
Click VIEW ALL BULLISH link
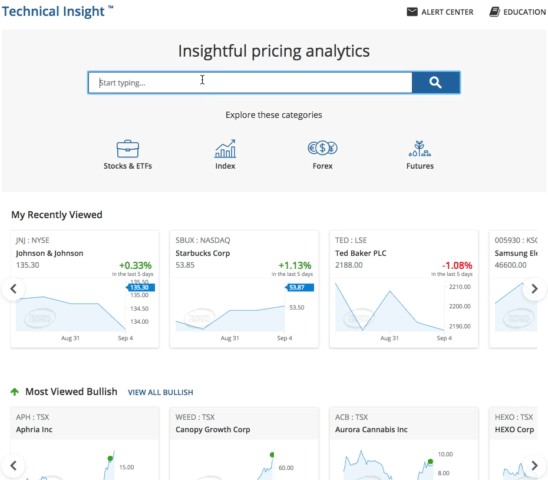click(160, 392)
